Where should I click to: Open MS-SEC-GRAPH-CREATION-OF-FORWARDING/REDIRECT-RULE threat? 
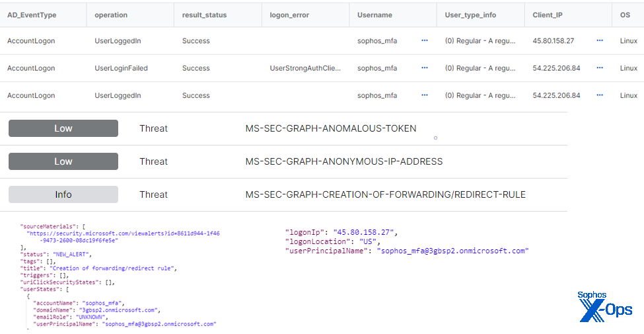(385, 194)
